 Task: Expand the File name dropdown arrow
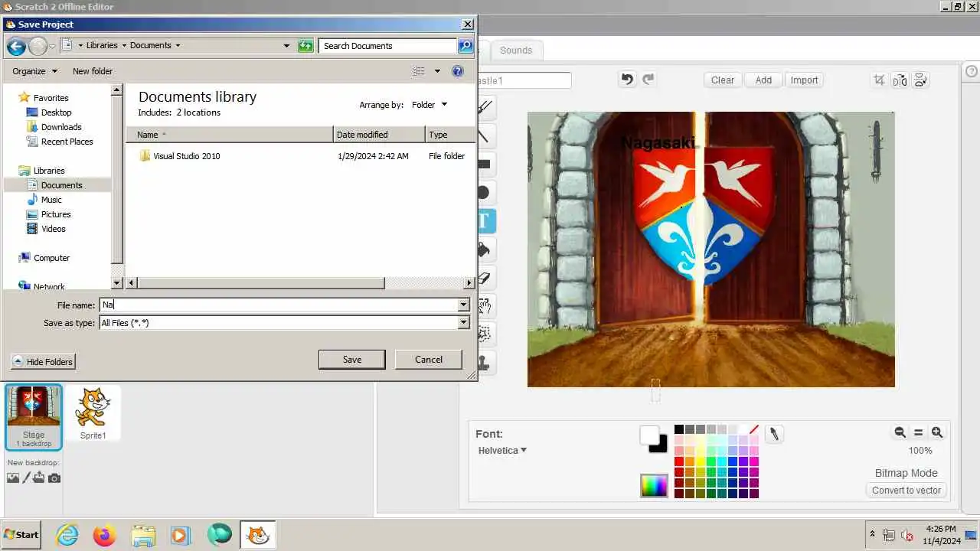[463, 305]
